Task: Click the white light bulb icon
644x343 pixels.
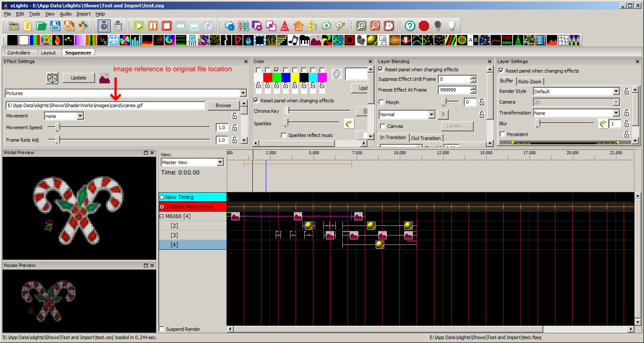Action: [452, 25]
